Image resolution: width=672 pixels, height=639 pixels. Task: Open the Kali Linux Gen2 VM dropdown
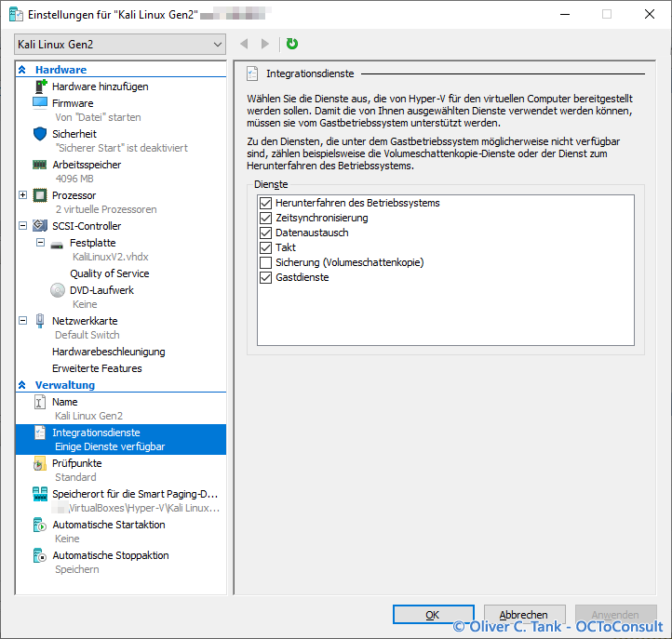(x=120, y=44)
